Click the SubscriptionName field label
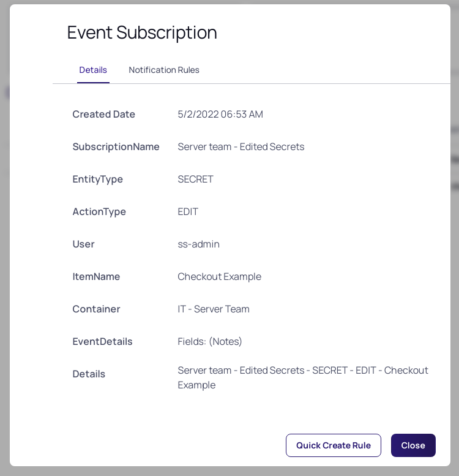The height and width of the screenshot is (476, 459). [x=116, y=147]
